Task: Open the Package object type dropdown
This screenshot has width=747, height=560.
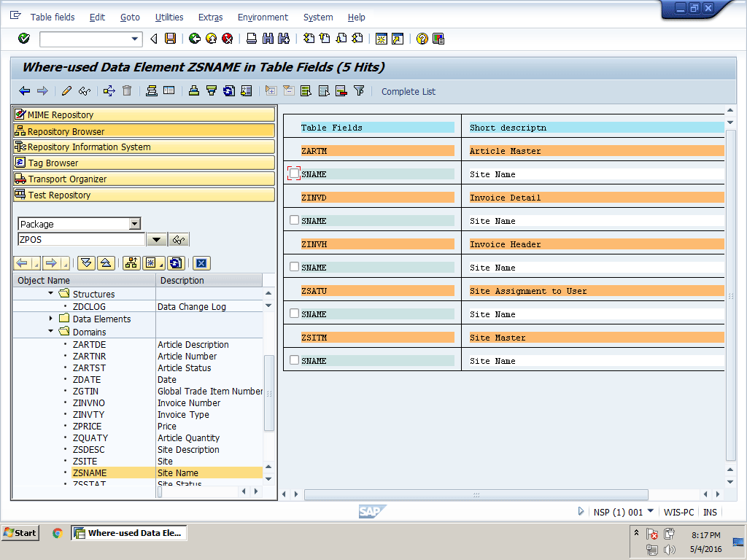Action: 134,224
